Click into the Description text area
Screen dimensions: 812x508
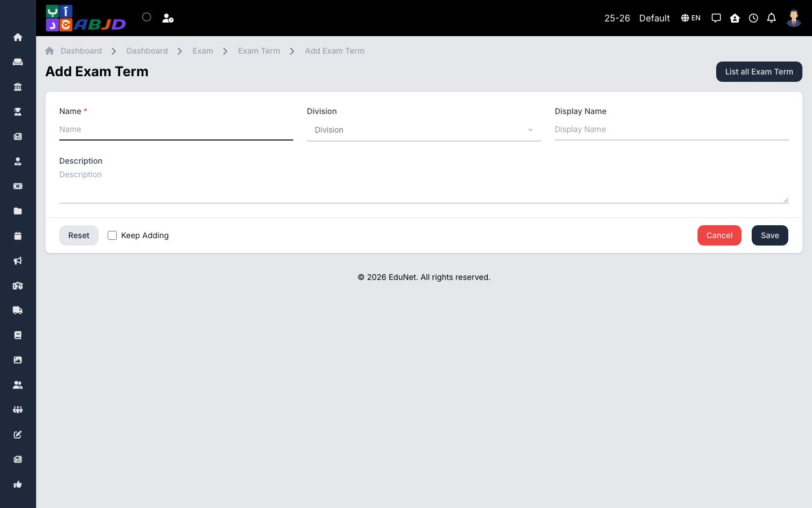[424, 186]
